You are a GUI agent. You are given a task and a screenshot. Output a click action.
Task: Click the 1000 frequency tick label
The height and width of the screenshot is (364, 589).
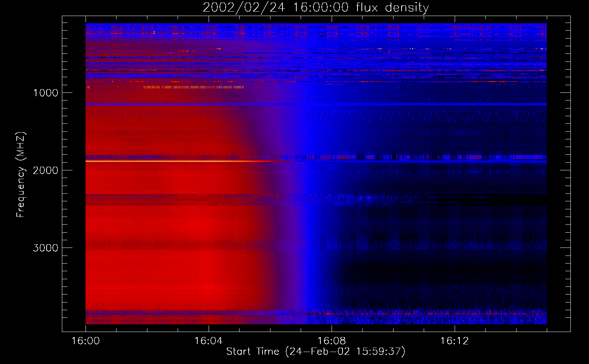[x=46, y=93]
